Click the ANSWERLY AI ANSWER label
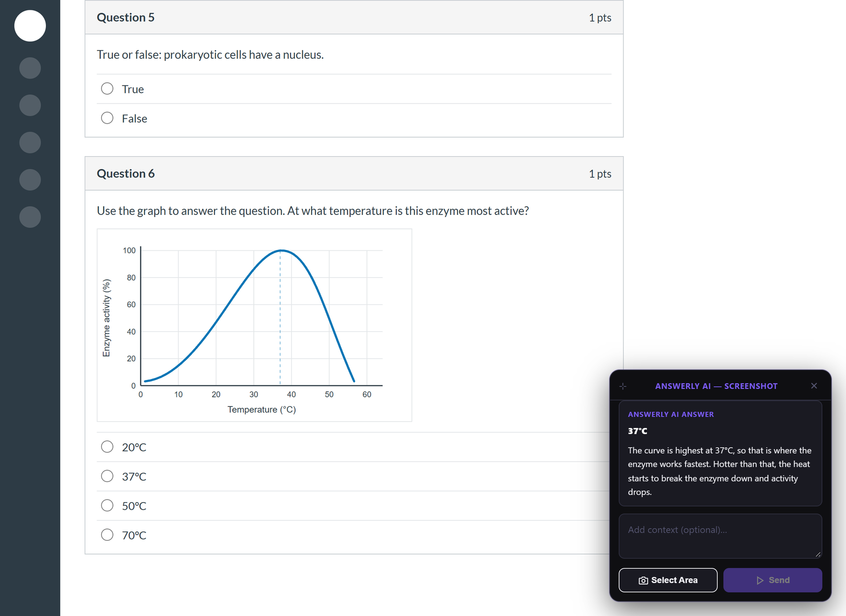The image size is (846, 616). pyautogui.click(x=671, y=414)
